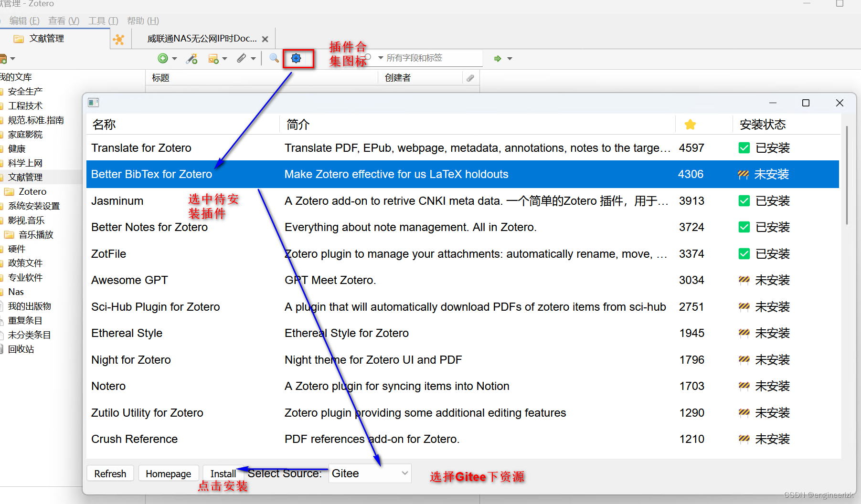
Task: Click the Install button
Action: (223, 473)
